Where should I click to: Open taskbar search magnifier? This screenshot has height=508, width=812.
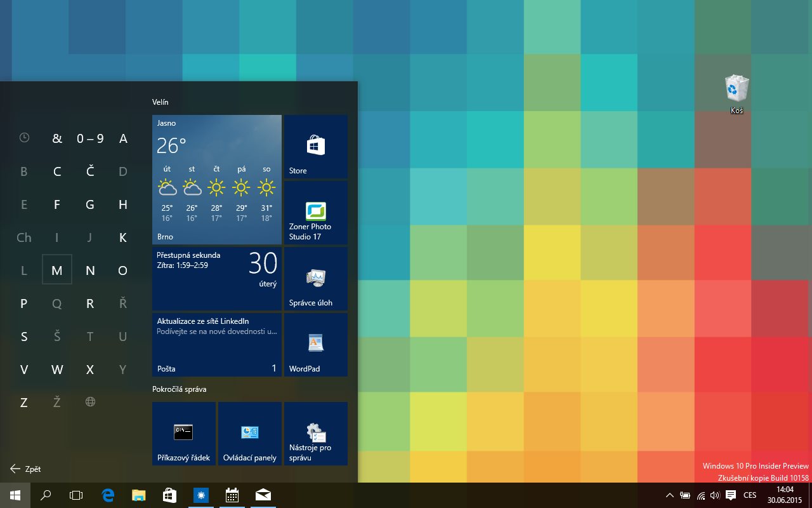click(x=46, y=495)
